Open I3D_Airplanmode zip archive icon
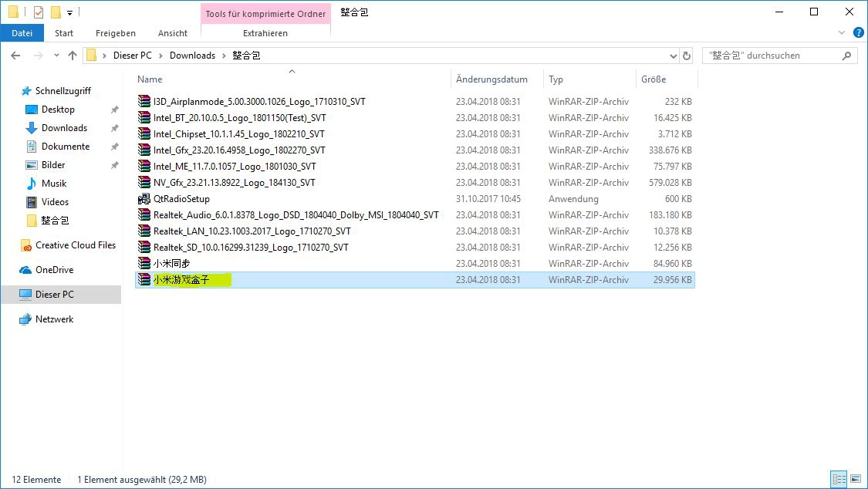868x489 pixels. pos(144,101)
